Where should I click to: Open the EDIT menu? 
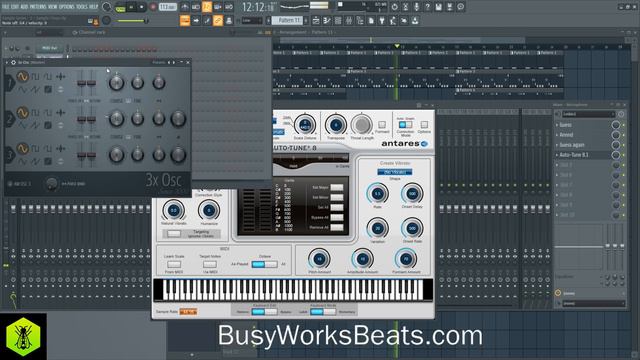16,7
